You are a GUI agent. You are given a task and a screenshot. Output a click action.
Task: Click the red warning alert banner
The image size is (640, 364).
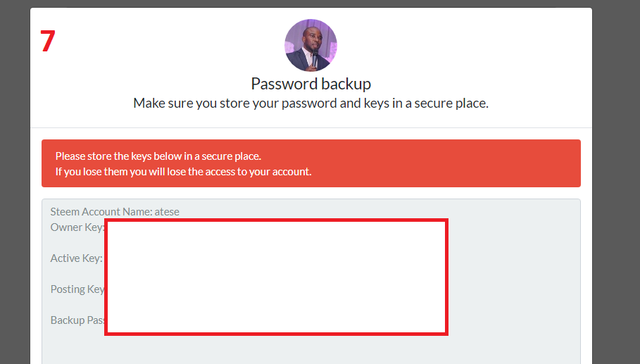(311, 163)
